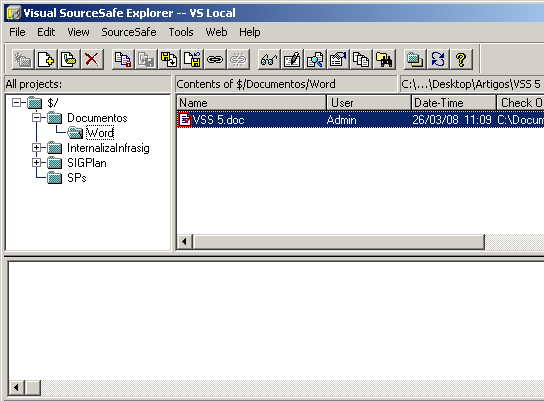Click the Visual SourceSafe title bar icon
Screen dimensions: 544x401
tap(14, 13)
